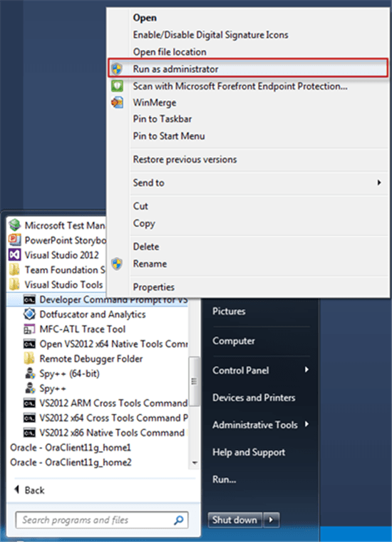Image resolution: width=392 pixels, height=542 pixels.
Task: Click the Team Foundation Server folder icon
Action: tap(14, 270)
